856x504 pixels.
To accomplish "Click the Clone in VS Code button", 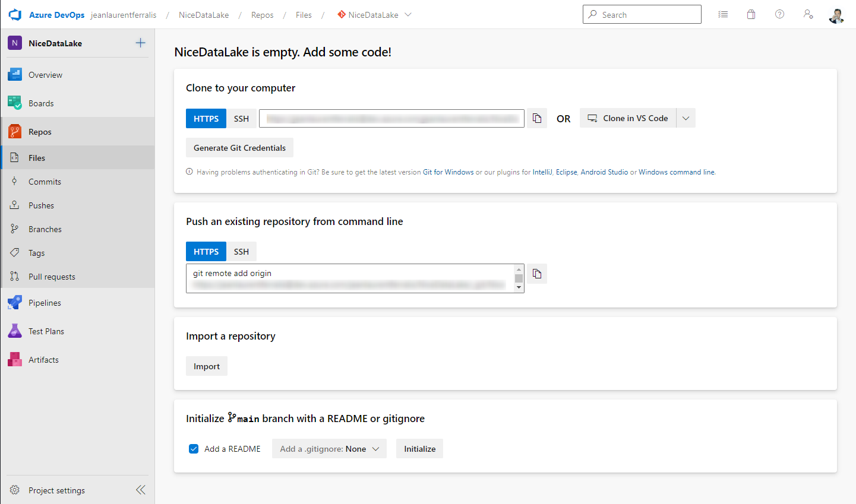I will [x=628, y=118].
